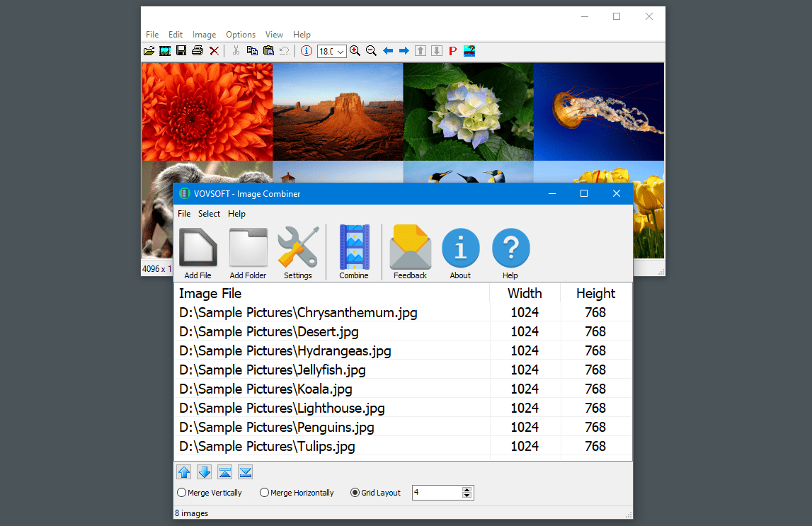The height and width of the screenshot is (526, 812).
Task: Print the image from the viewer toolbar
Action: pyautogui.click(x=198, y=50)
